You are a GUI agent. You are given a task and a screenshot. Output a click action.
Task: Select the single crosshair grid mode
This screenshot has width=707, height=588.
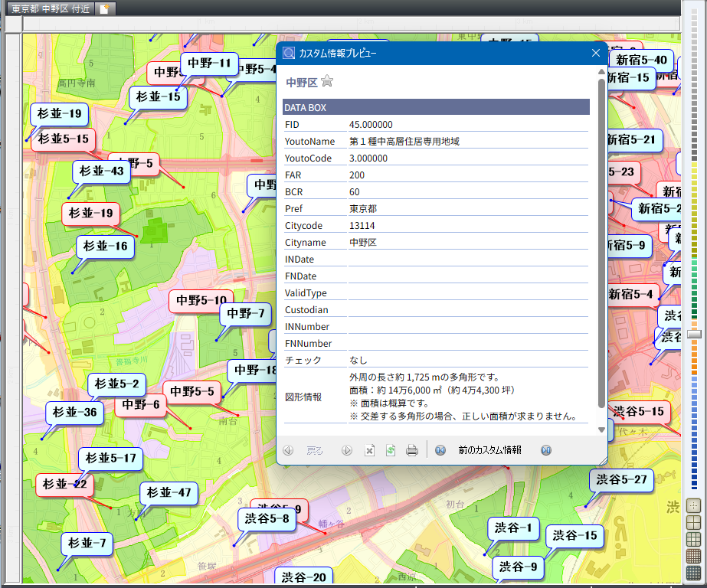point(693,506)
